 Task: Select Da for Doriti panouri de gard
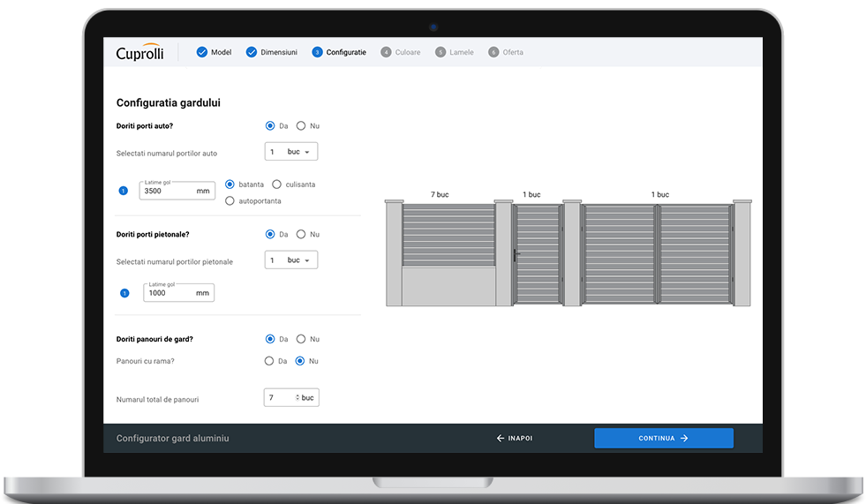click(x=270, y=339)
